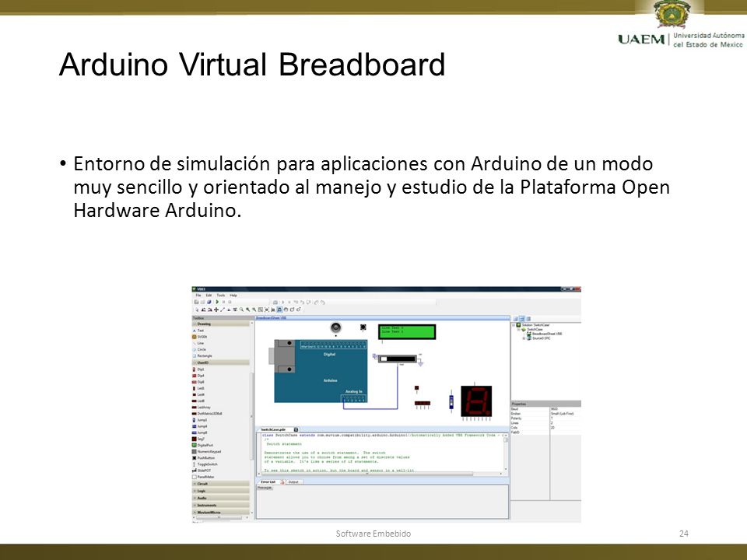Select the Line drawing tool

pyautogui.click(x=198, y=343)
